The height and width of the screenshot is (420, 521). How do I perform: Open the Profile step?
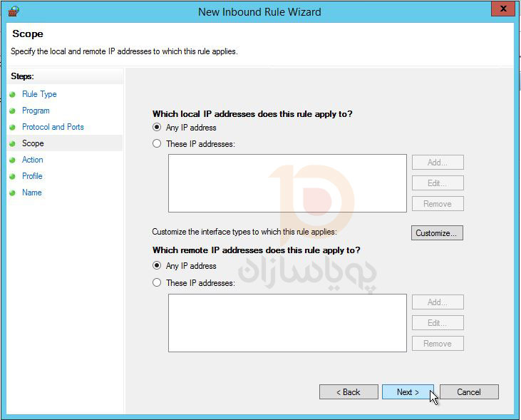(32, 176)
